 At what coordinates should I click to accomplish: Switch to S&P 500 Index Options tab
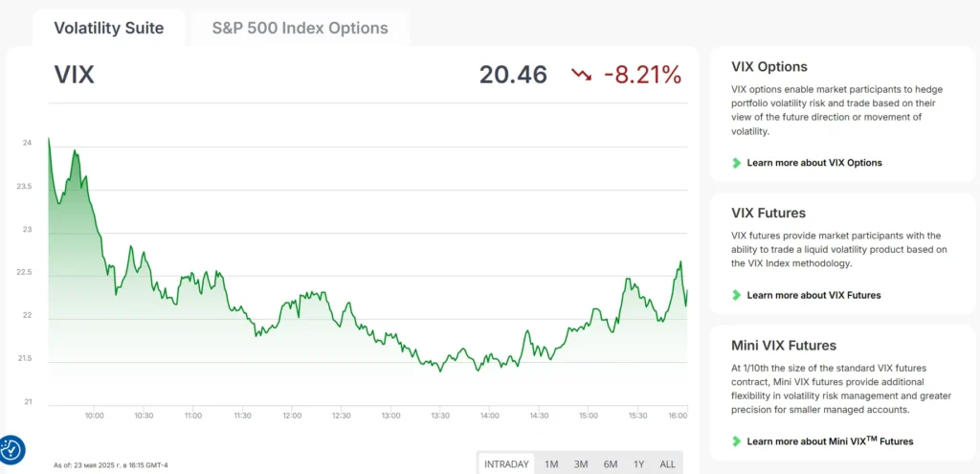point(300,28)
